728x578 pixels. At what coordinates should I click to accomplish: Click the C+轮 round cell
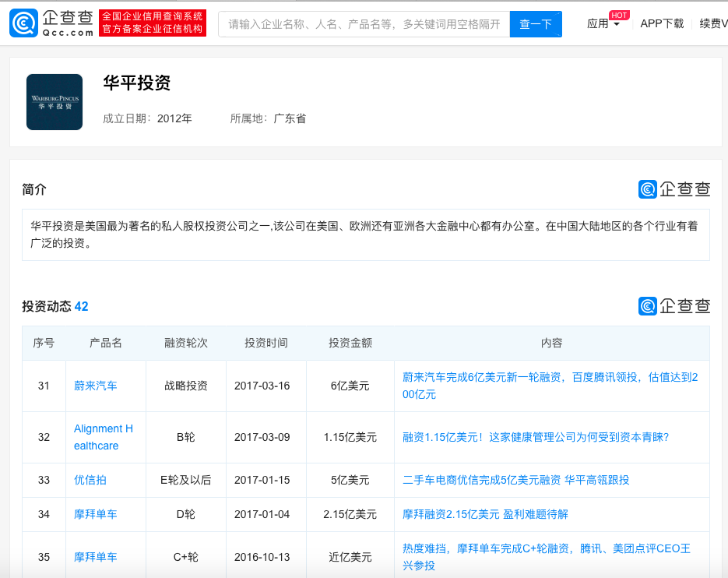(x=186, y=557)
